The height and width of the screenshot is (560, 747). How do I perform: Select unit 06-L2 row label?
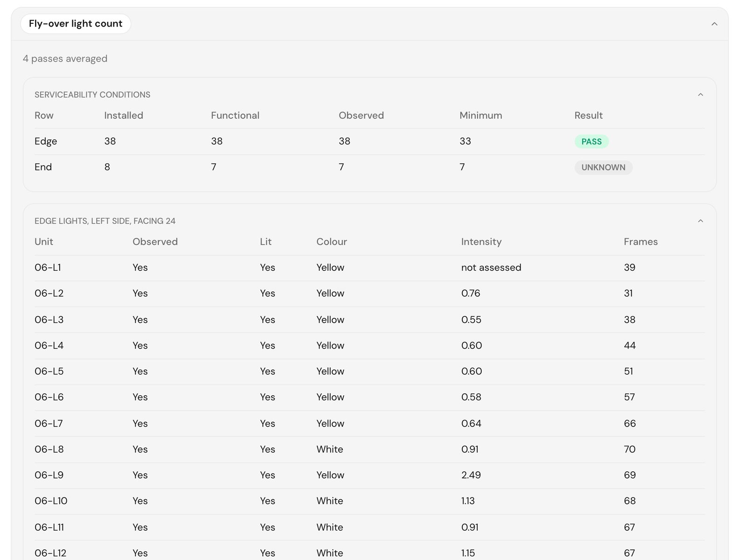click(49, 293)
